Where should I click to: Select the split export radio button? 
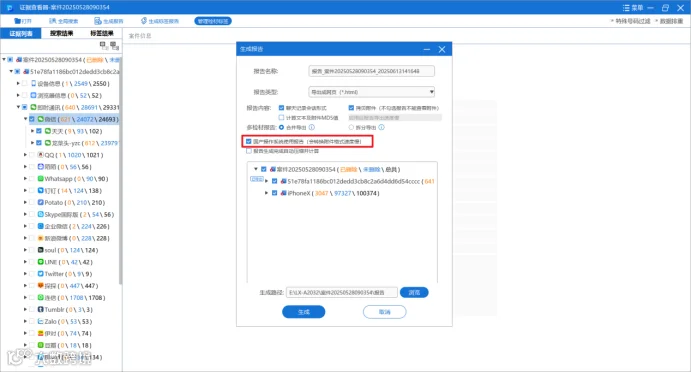[x=351, y=128]
